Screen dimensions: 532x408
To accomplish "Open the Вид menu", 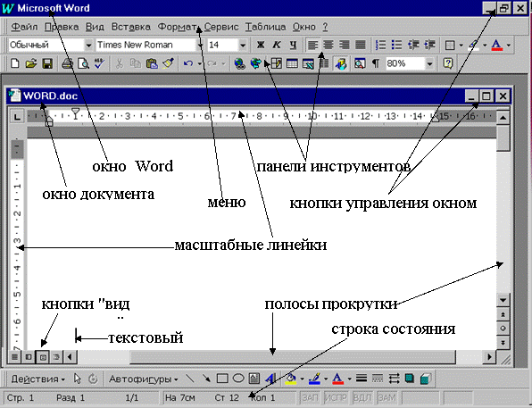I will [x=95, y=27].
